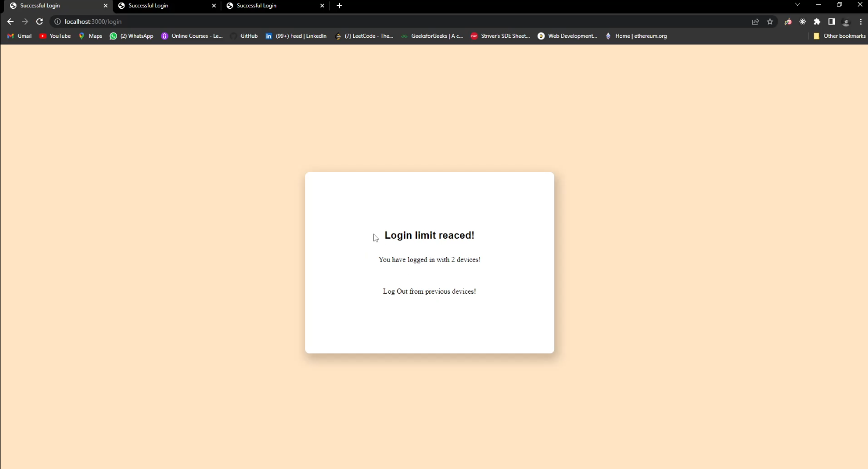Click the dart target extension icon
This screenshot has width=868, height=469.
[x=788, y=22]
